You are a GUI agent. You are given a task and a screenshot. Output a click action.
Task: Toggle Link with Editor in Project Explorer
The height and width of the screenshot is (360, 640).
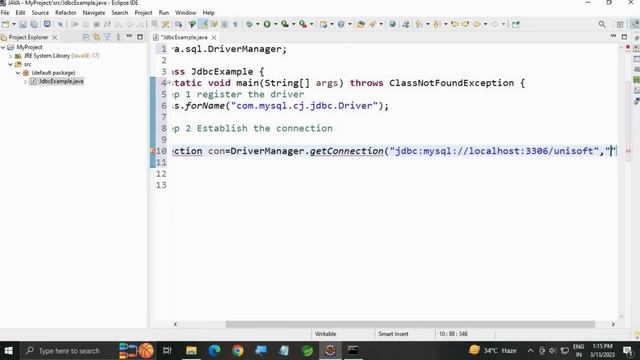click(97, 37)
